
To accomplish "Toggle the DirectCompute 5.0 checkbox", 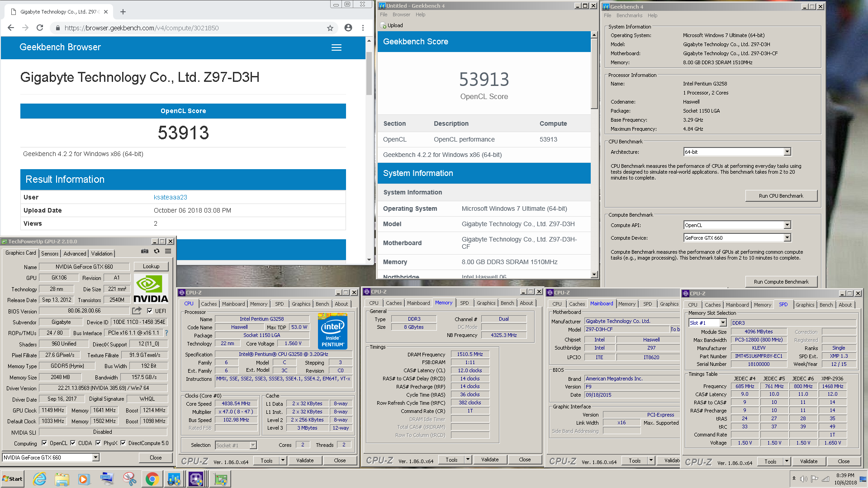I will 123,443.
